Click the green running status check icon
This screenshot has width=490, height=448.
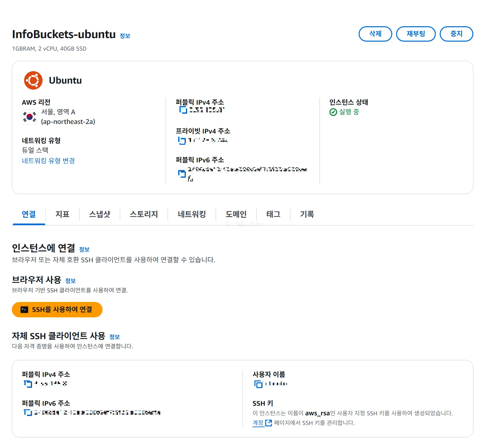(x=333, y=112)
